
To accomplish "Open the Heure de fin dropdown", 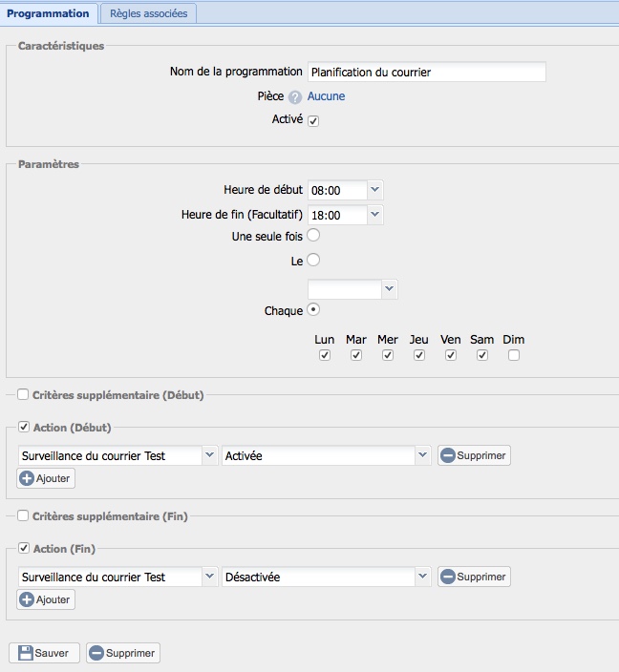I will [x=374, y=215].
